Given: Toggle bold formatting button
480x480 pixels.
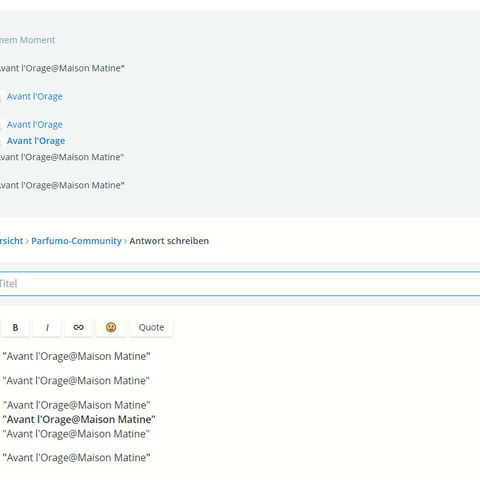Looking at the screenshot, I should (x=15, y=327).
